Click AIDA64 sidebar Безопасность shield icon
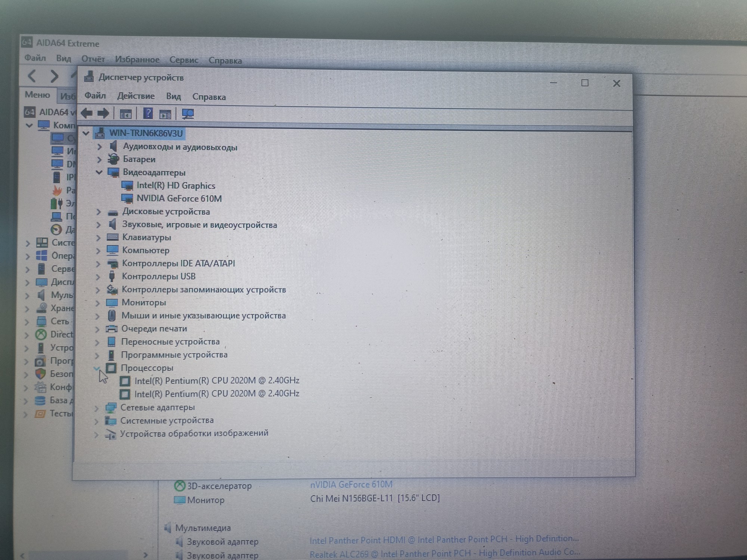 pyautogui.click(x=40, y=374)
